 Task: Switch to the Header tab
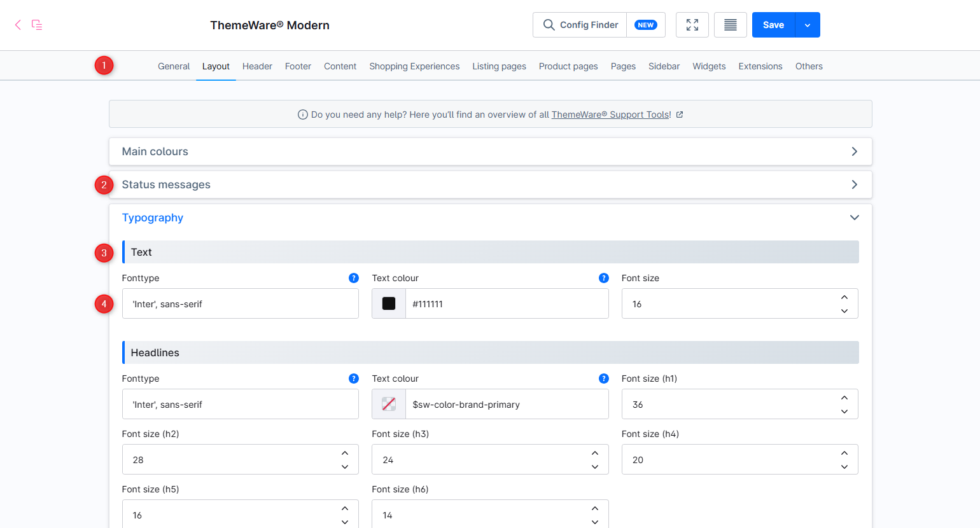click(x=257, y=66)
